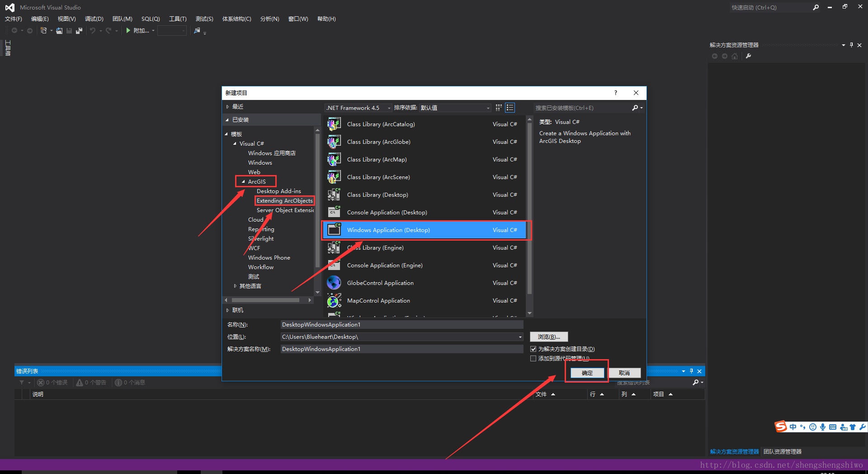Select the GlobeControl Application template
Viewport: 868px width, 474px height.
[424, 283]
